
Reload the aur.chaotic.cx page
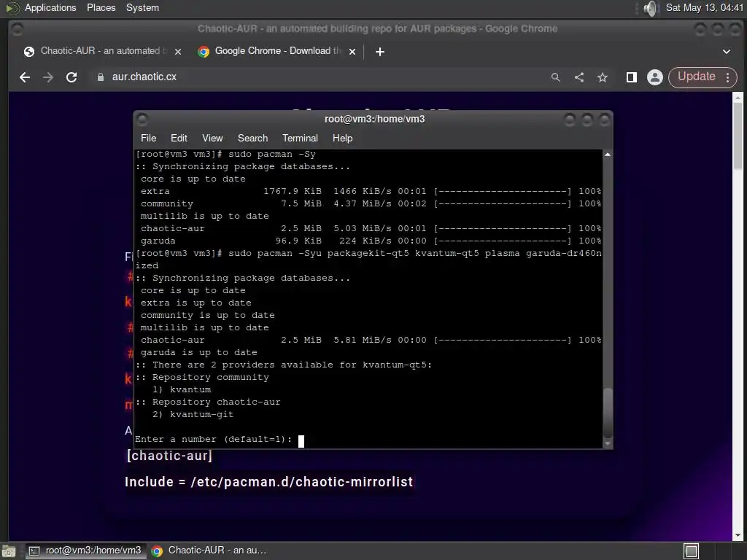[x=71, y=77]
